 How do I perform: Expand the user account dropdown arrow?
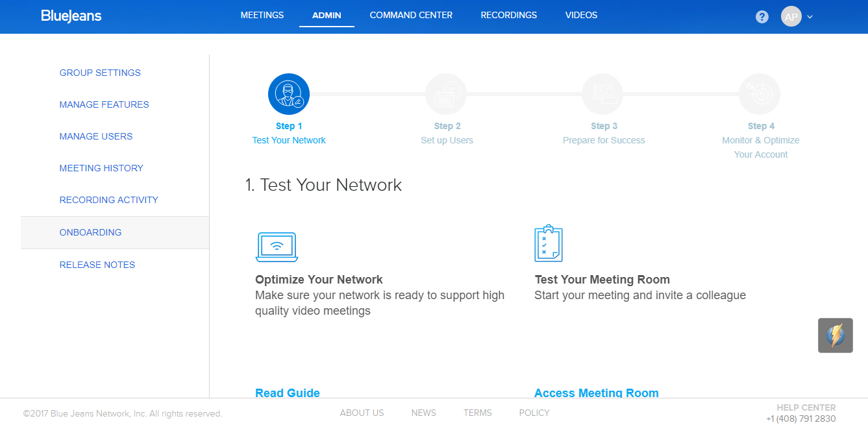click(x=810, y=18)
